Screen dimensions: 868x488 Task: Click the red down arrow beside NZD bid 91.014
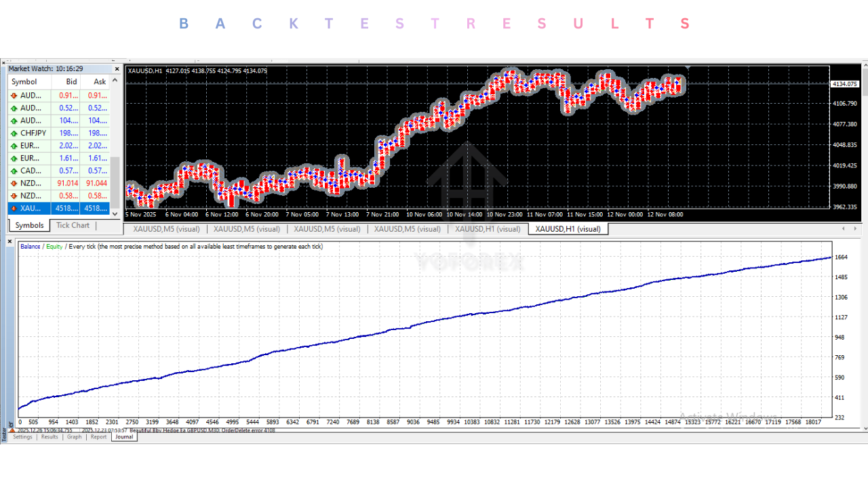pyautogui.click(x=14, y=183)
